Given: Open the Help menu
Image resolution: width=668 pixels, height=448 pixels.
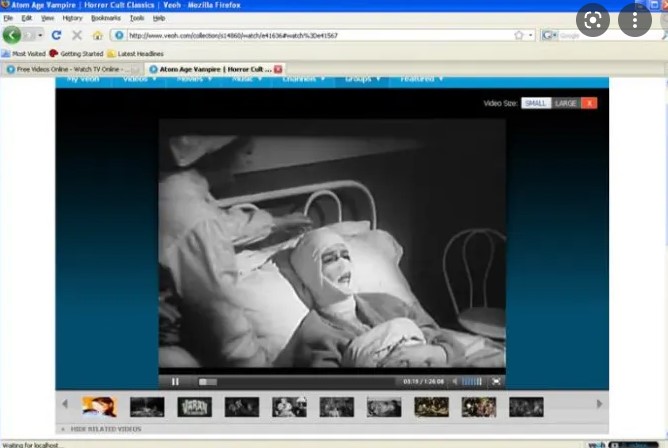Looking at the screenshot, I should (x=159, y=18).
